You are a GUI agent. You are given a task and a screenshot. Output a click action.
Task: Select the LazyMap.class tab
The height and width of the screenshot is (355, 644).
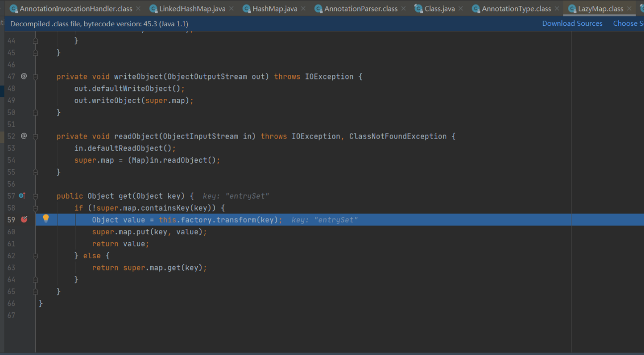pyautogui.click(x=600, y=8)
